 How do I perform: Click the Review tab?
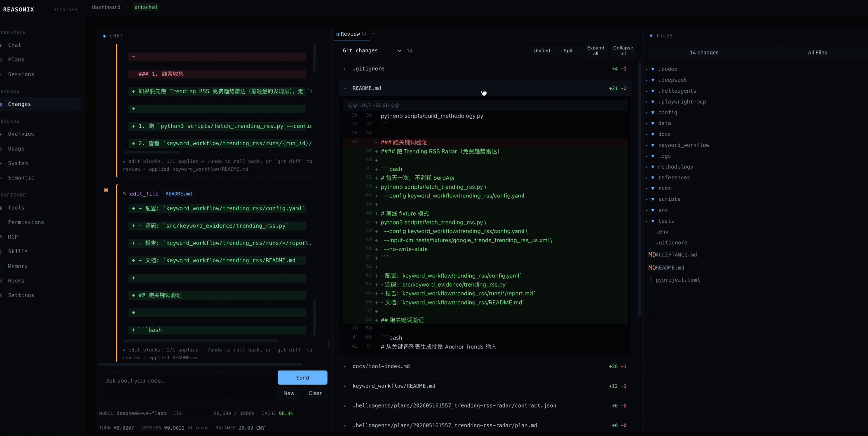[351, 34]
